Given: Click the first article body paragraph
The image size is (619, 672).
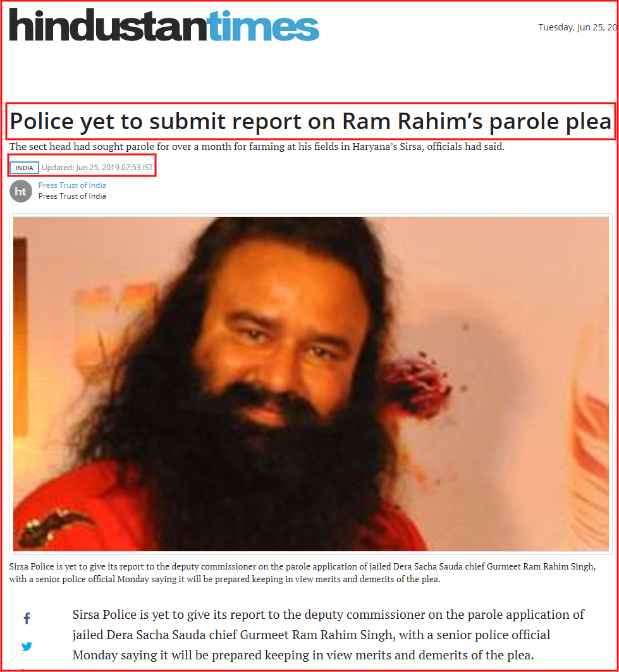Looking at the screenshot, I should (x=328, y=635).
